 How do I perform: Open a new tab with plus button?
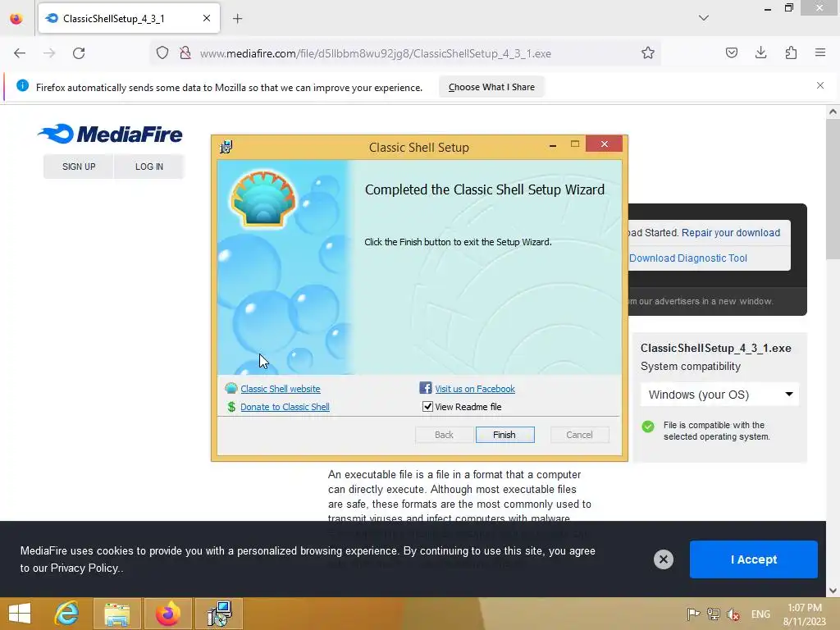coord(237,19)
